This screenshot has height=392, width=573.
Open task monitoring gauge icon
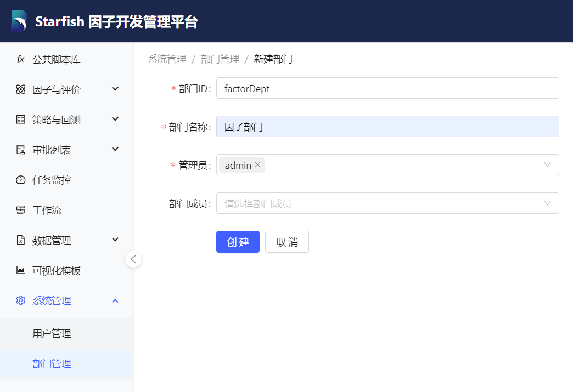(21, 180)
